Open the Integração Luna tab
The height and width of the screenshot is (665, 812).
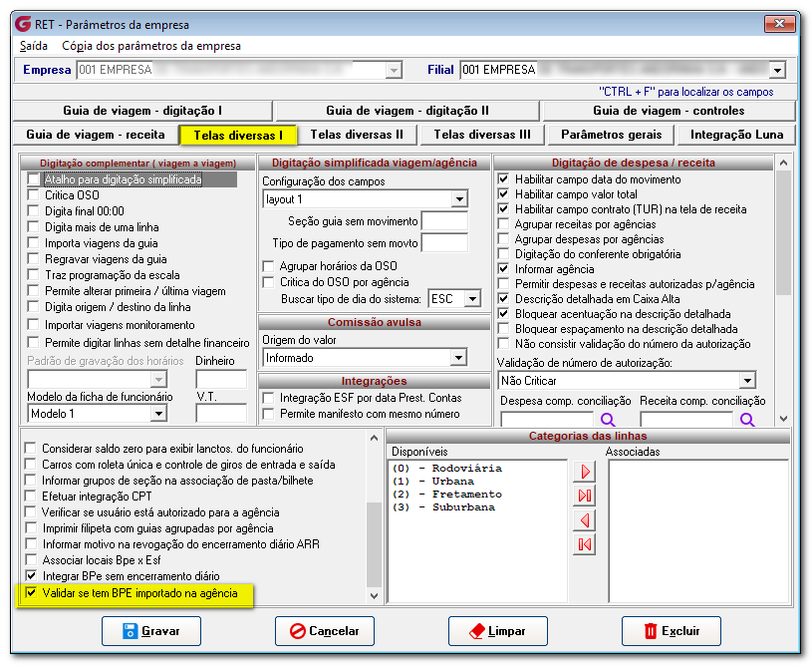tap(736, 135)
